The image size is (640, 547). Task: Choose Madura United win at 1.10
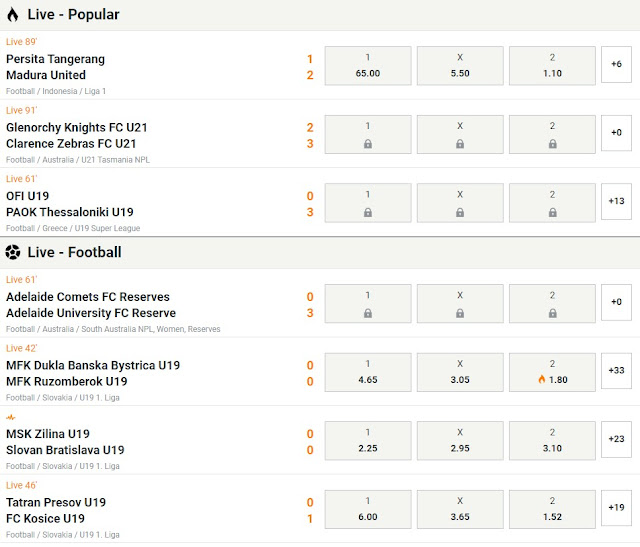[x=552, y=66]
